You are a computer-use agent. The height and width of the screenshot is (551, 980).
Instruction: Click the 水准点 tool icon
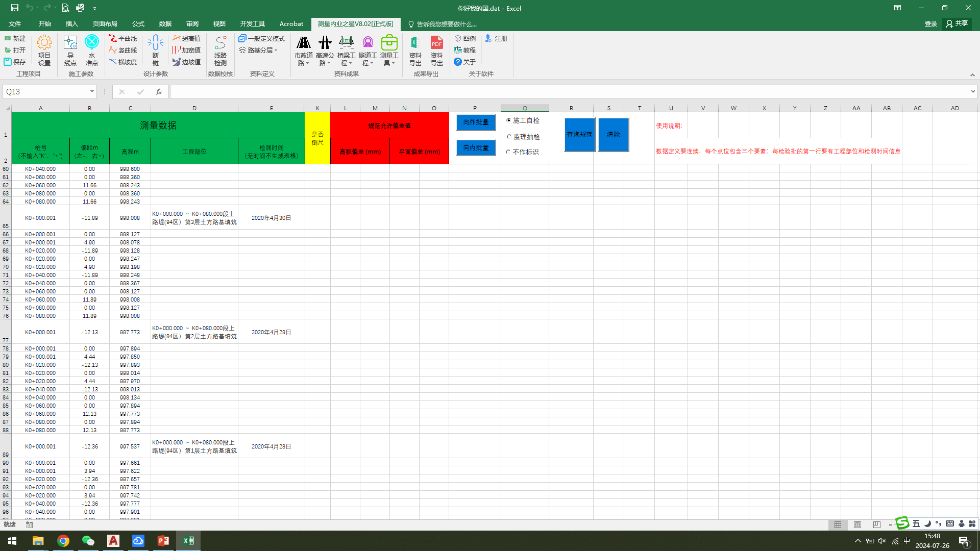coord(91,49)
